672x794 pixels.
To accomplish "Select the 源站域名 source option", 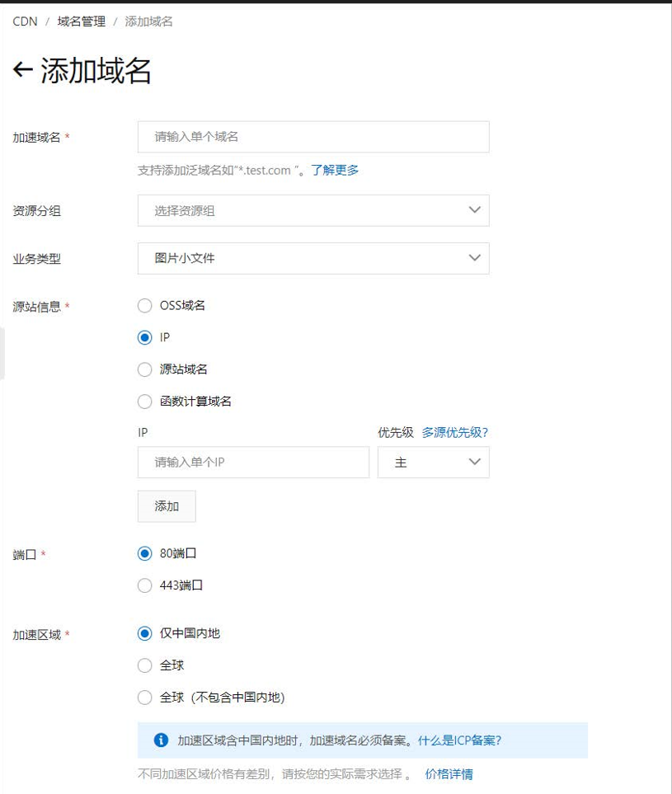I will (x=144, y=369).
